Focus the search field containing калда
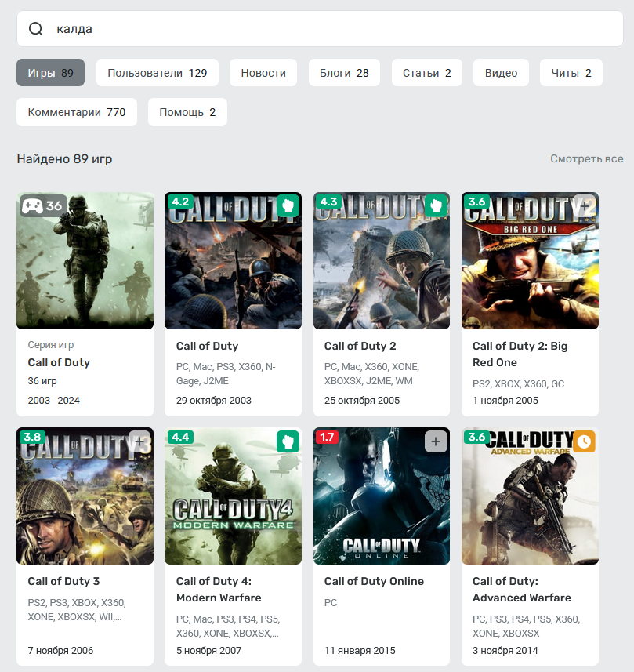 (x=320, y=29)
